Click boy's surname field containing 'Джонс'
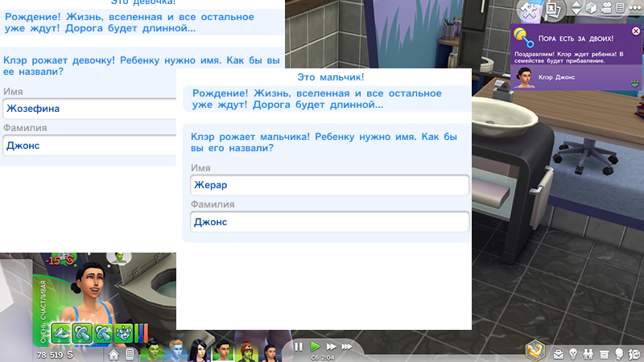This screenshot has height=362, width=644. (330, 222)
